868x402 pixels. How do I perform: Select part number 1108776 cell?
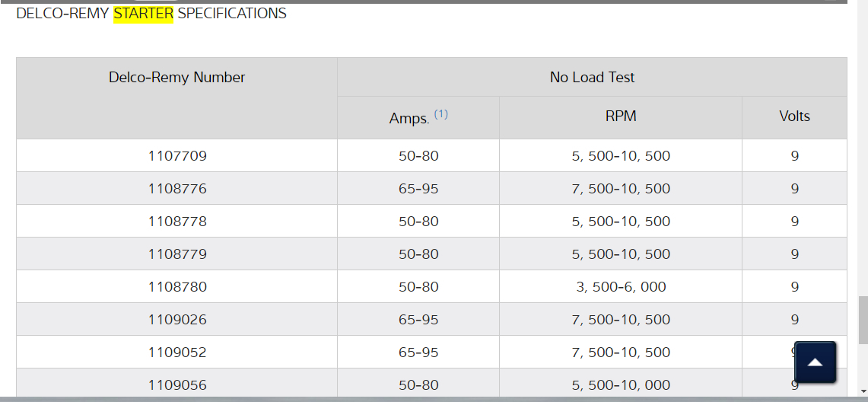(177, 189)
